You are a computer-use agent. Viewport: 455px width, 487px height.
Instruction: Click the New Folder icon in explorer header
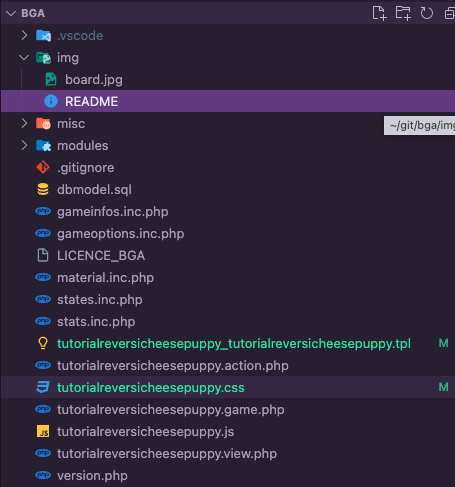point(403,13)
